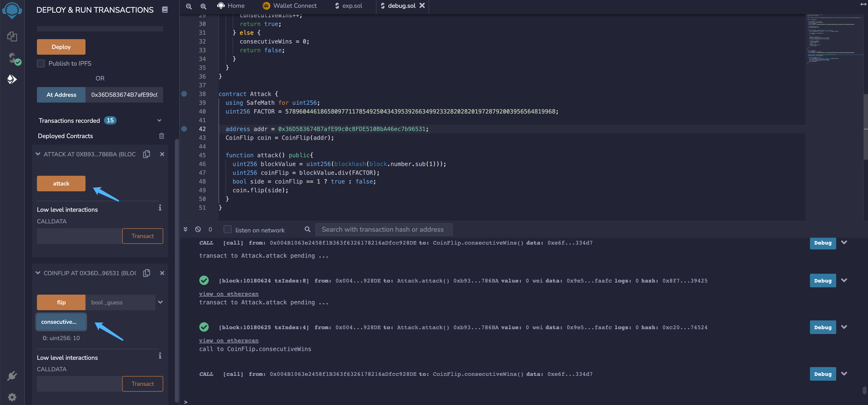Collapse the COINFLIP deployed contract instance

coord(38,273)
